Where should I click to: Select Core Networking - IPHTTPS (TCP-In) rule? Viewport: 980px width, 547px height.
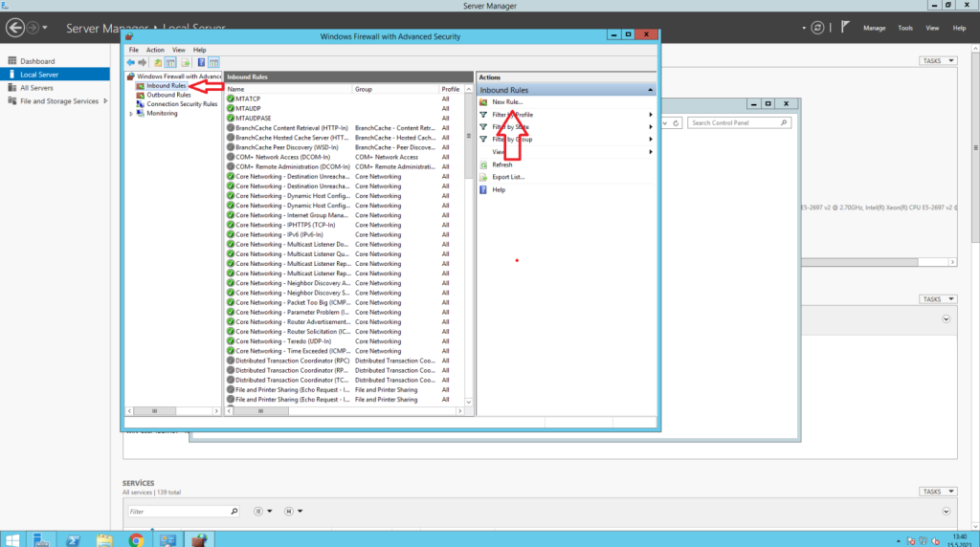[345, 225]
